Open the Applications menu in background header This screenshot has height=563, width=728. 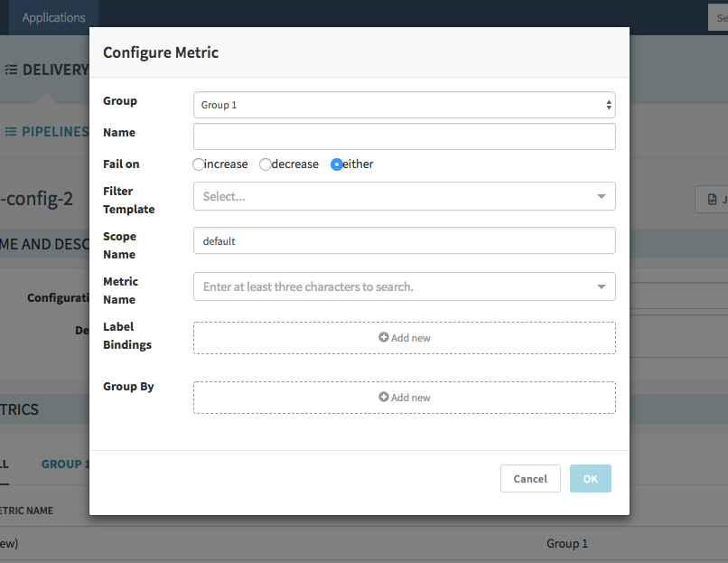(x=54, y=18)
